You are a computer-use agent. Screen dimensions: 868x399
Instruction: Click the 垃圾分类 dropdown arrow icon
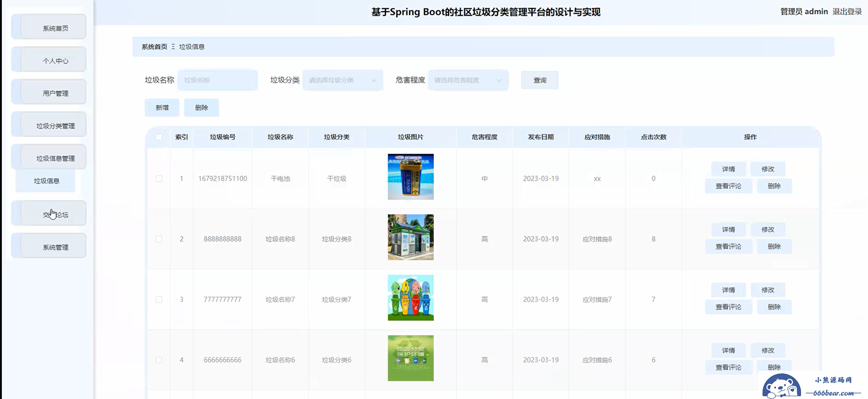(374, 80)
